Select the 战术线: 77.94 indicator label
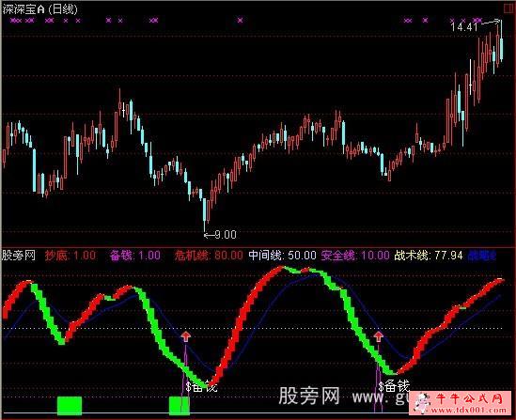 click(x=429, y=256)
